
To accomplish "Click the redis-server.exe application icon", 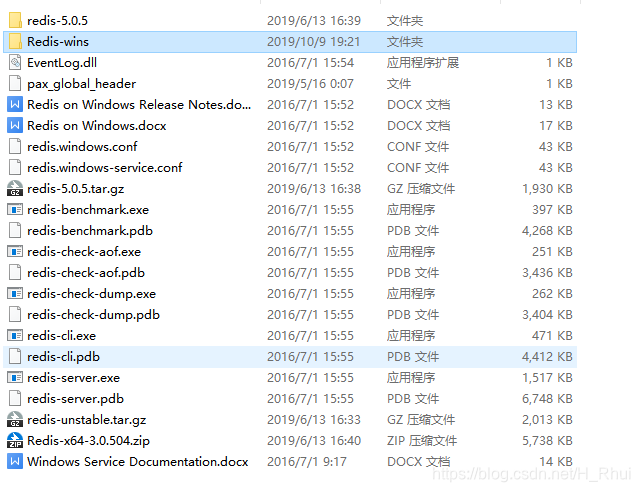I will point(15,378).
